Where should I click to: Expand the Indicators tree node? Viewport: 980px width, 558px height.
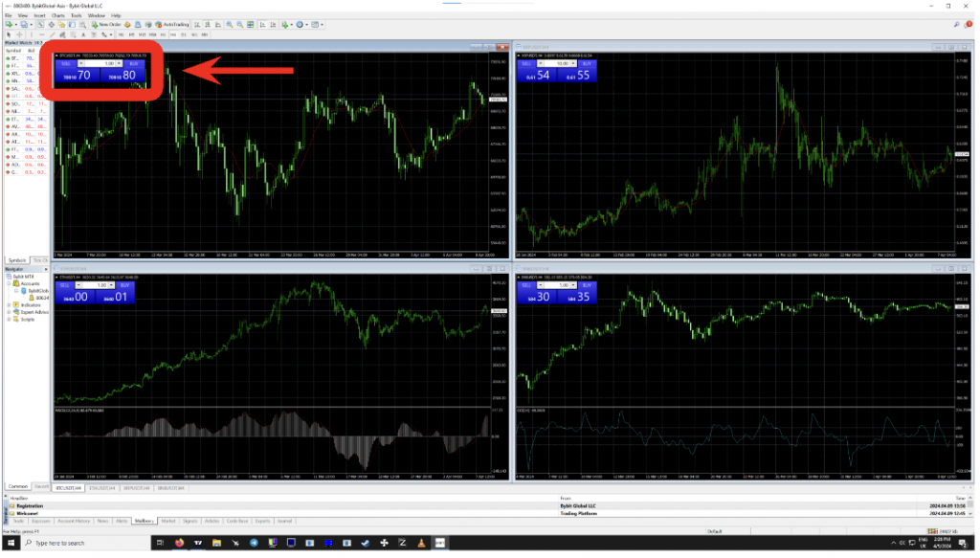tap(9, 305)
